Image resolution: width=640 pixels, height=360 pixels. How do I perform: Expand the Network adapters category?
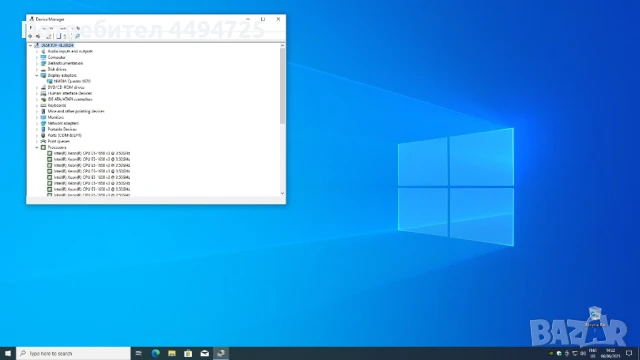click(37, 123)
